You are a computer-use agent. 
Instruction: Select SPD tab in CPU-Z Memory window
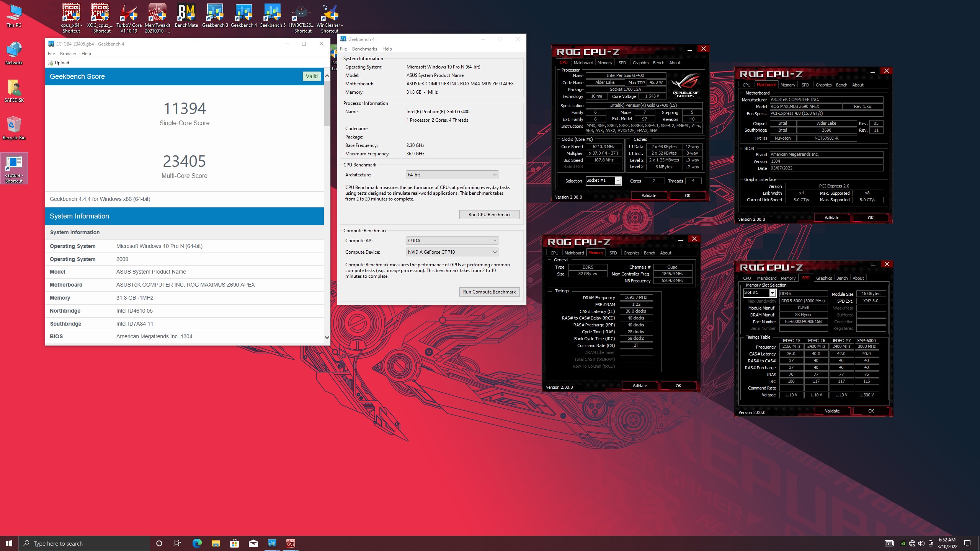(613, 253)
